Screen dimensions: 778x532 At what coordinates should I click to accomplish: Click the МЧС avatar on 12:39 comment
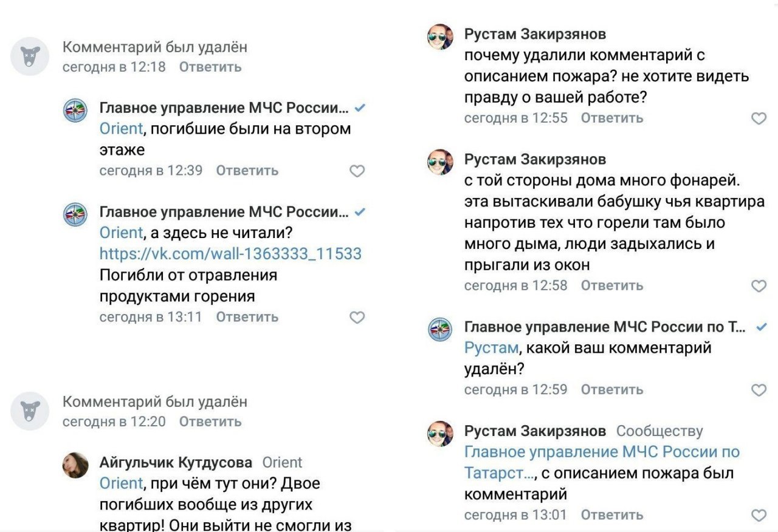pos(75,111)
